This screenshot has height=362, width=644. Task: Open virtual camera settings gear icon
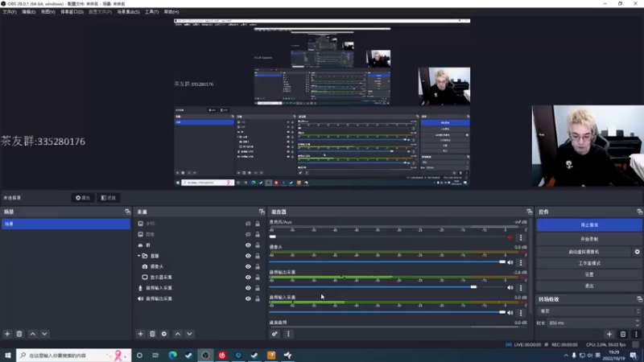coord(637,252)
